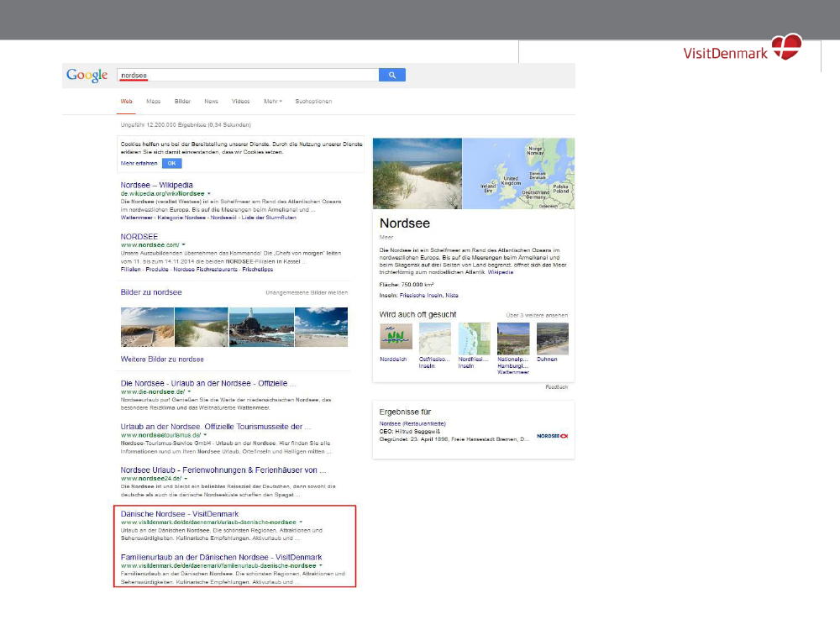The image size is (840, 630).
Task: Click Bilder zu nordsee heading link
Action: tap(151, 292)
